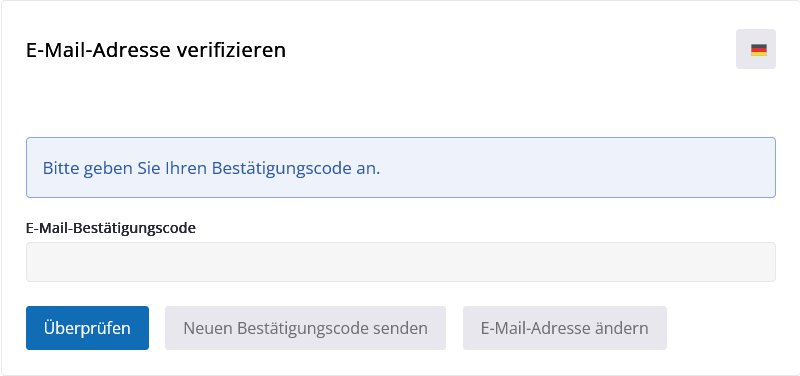The height and width of the screenshot is (376, 800).
Task: Click the German flag language icon
Action: (x=758, y=49)
